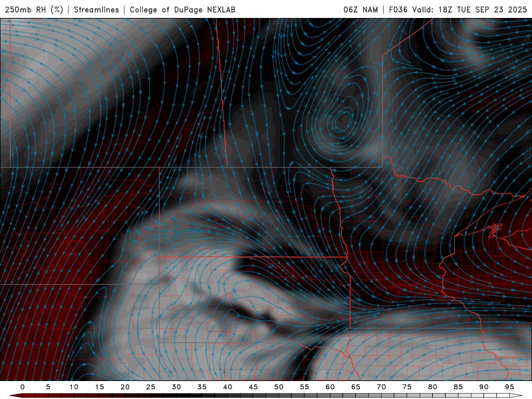Click 'Valid: 18Z TUE SEP 23 2025' text
532x399 pixels.
[x=469, y=9]
